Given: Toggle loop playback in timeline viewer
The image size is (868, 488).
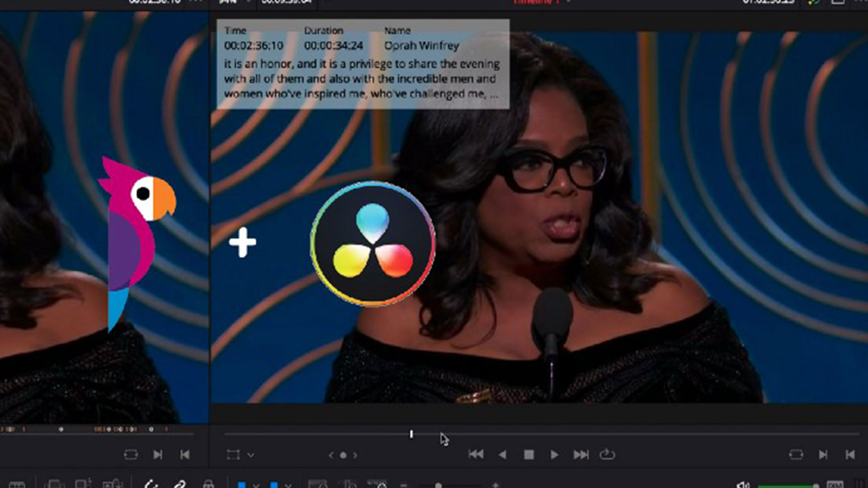Looking at the screenshot, I should tap(607, 454).
